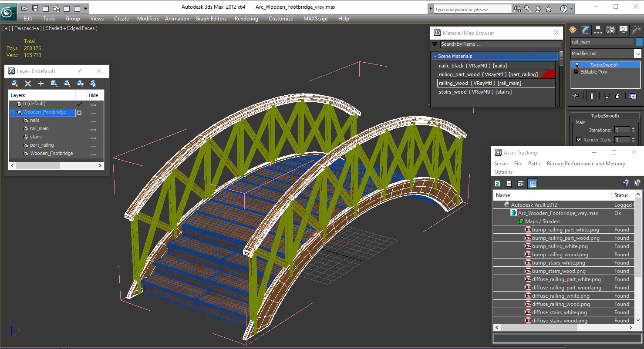Click Add Selected Objects plus icon in Layer dialog
This screenshot has width=644, height=349.
(41, 84)
